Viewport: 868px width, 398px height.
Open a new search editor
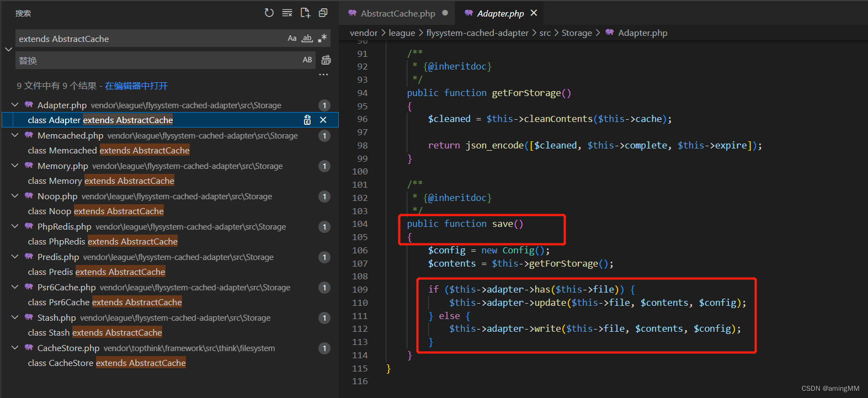305,13
